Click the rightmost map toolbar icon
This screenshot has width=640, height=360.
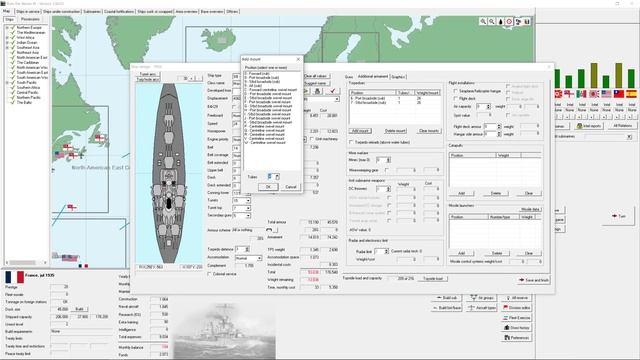(x=527, y=22)
